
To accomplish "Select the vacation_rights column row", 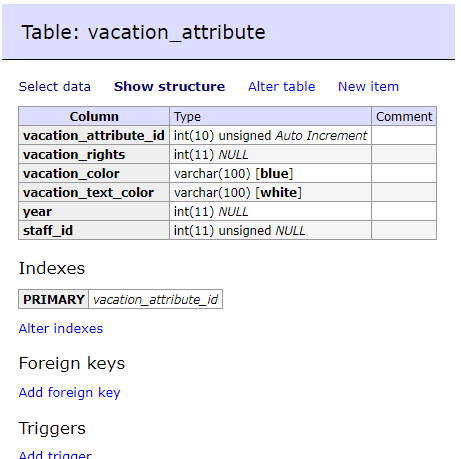I will point(227,154).
